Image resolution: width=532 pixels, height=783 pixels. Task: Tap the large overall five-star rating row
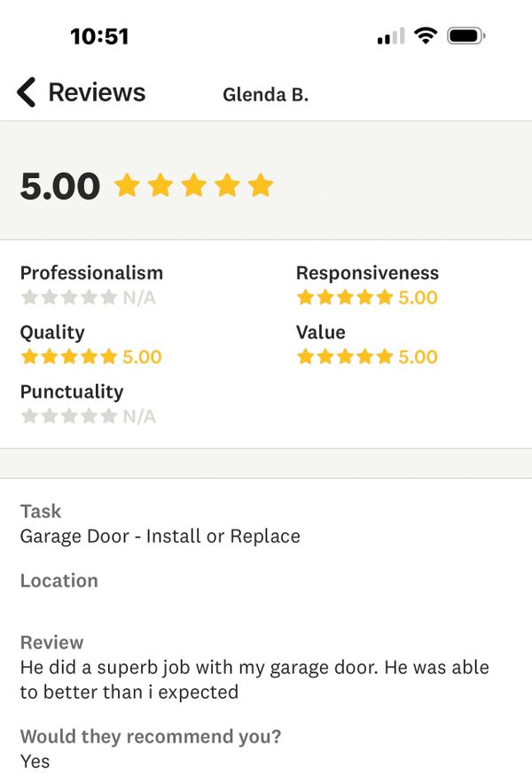[x=194, y=185]
